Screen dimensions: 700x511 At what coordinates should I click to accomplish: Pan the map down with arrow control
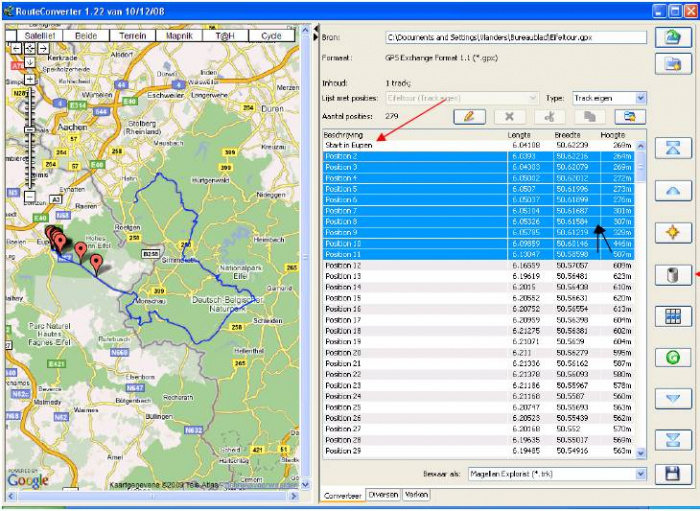pyautogui.click(x=29, y=62)
